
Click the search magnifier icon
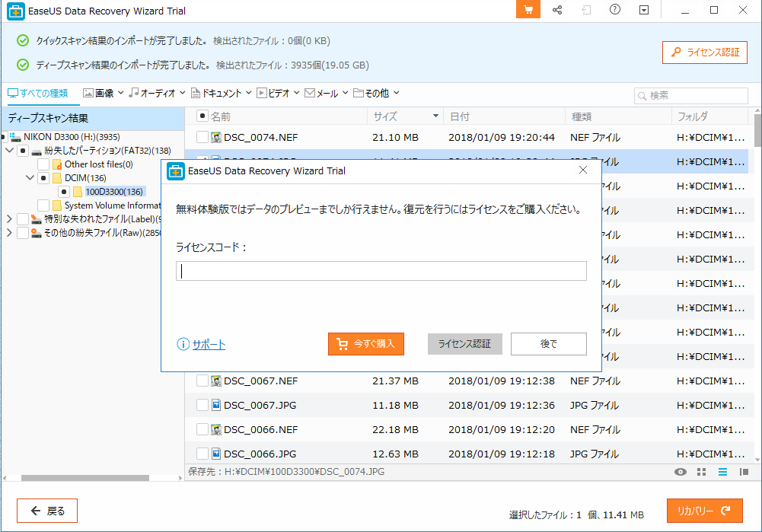[642, 96]
